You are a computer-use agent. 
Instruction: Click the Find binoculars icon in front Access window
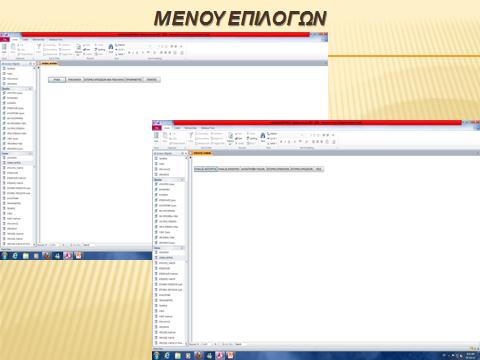point(263,135)
